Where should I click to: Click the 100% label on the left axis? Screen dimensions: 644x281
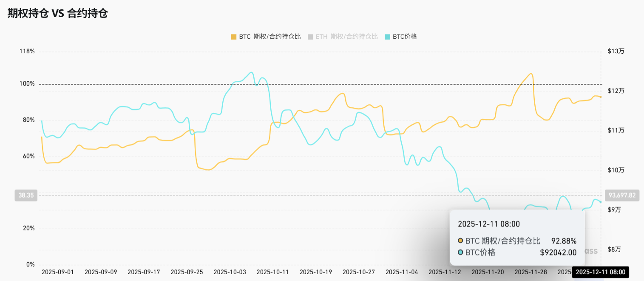pos(27,84)
